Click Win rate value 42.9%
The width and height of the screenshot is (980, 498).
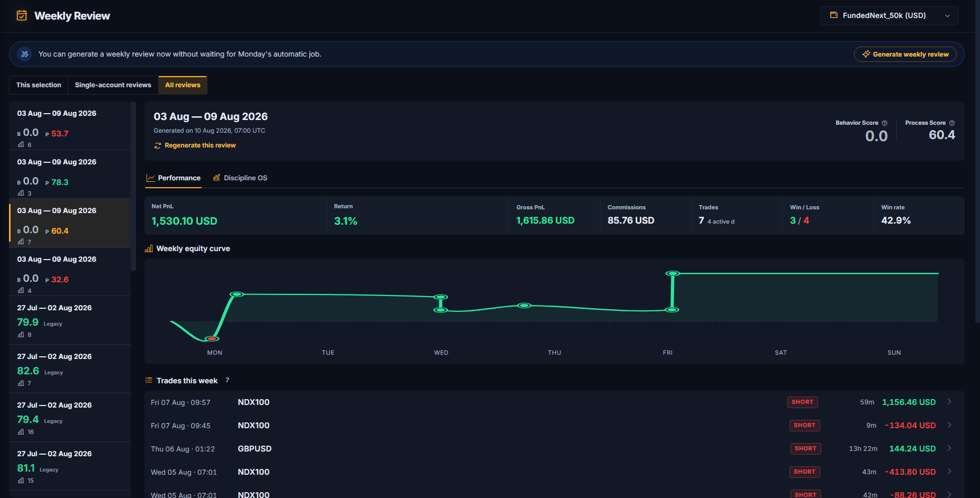896,220
